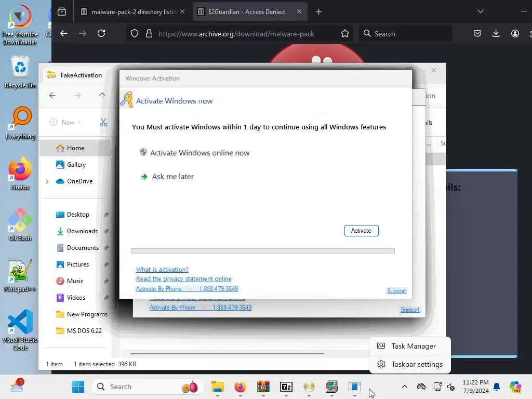Open Copilot preview icon on taskbar
The height and width of the screenshot is (399, 532).
(515, 387)
